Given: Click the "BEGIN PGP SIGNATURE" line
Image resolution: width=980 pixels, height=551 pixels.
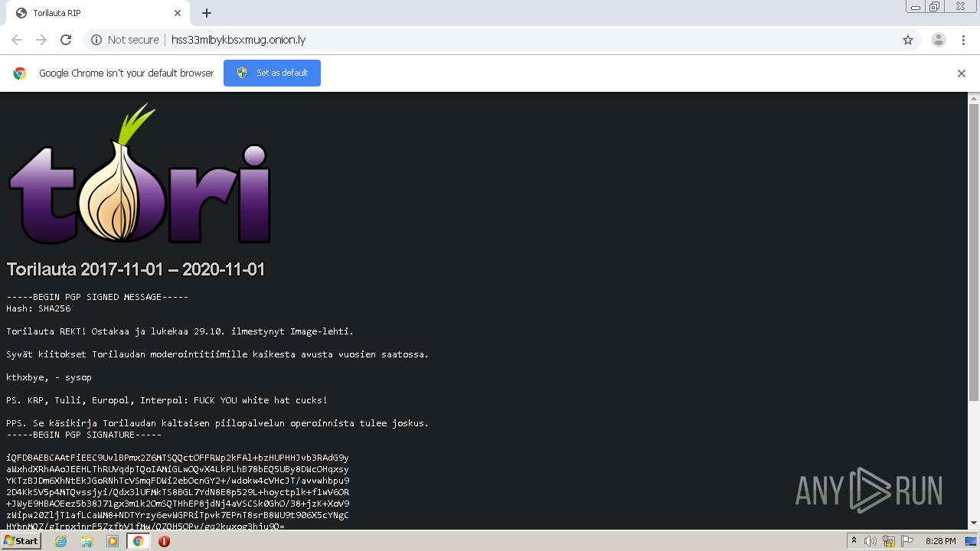Looking at the screenshot, I should [84, 435].
